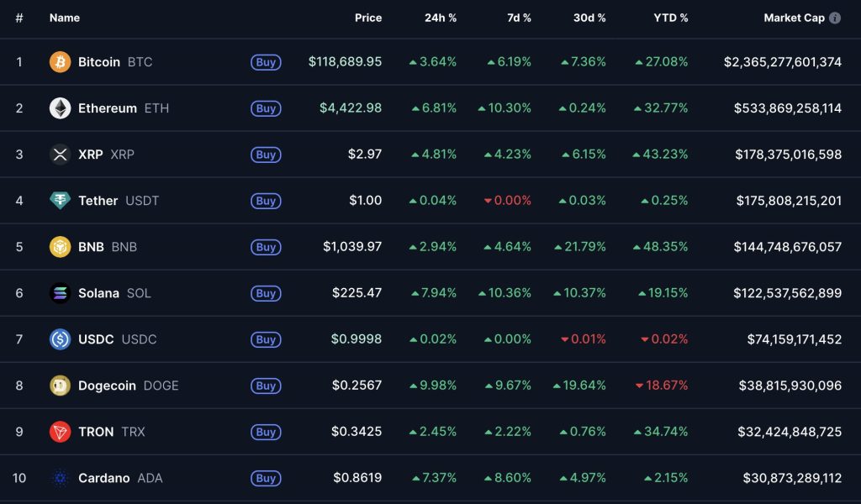
Task: Sort by the 24h % column header
Action: click(x=441, y=18)
